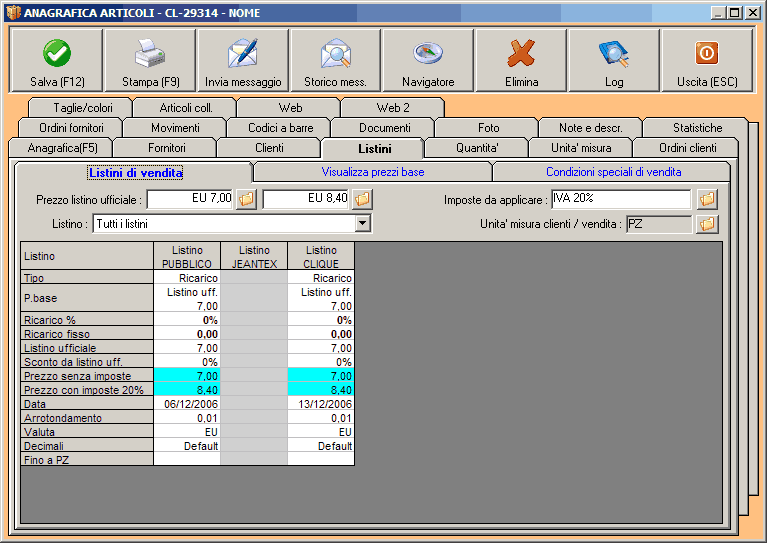Click CLIQUE Ricarico fisso 0,00 cell
The height and width of the screenshot is (543, 767).
click(x=321, y=334)
